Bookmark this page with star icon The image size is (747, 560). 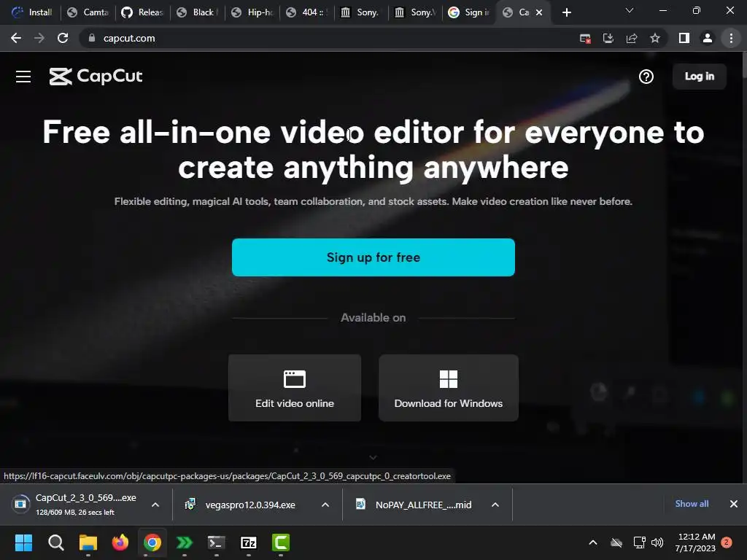pos(655,39)
